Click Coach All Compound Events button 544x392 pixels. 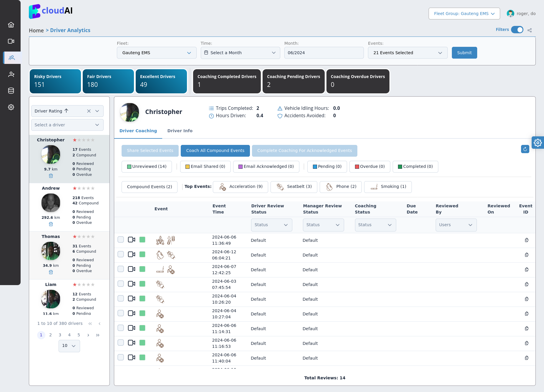pyautogui.click(x=215, y=150)
